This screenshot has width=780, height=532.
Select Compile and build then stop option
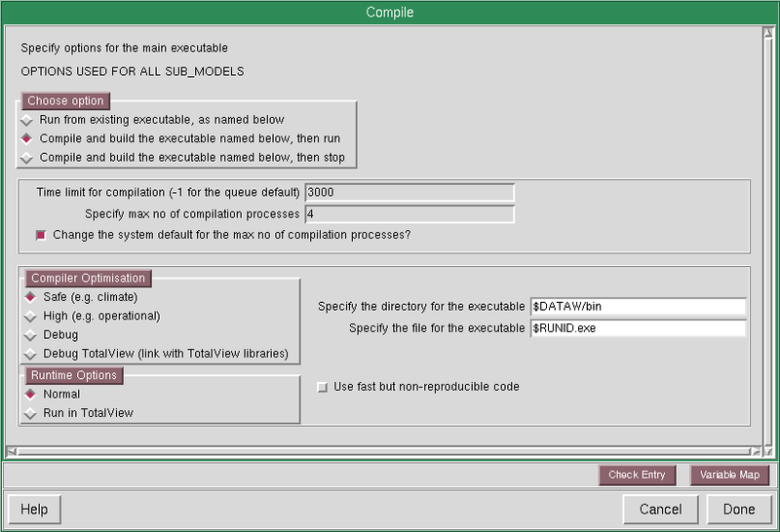coord(182,158)
